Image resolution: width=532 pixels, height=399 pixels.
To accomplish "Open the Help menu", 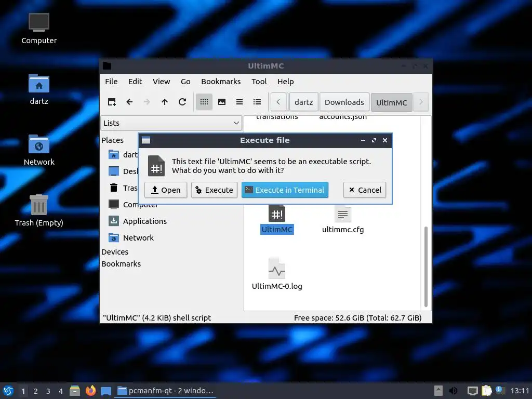I will (x=285, y=82).
